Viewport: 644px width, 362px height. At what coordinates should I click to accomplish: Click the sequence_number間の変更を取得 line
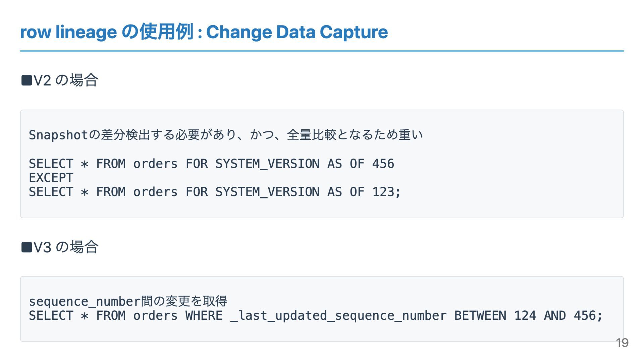(x=128, y=301)
